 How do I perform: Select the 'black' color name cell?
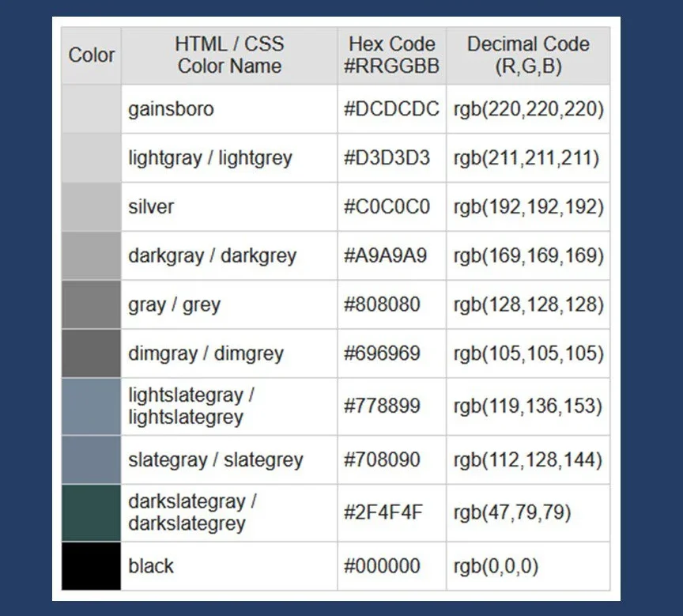[x=229, y=566]
